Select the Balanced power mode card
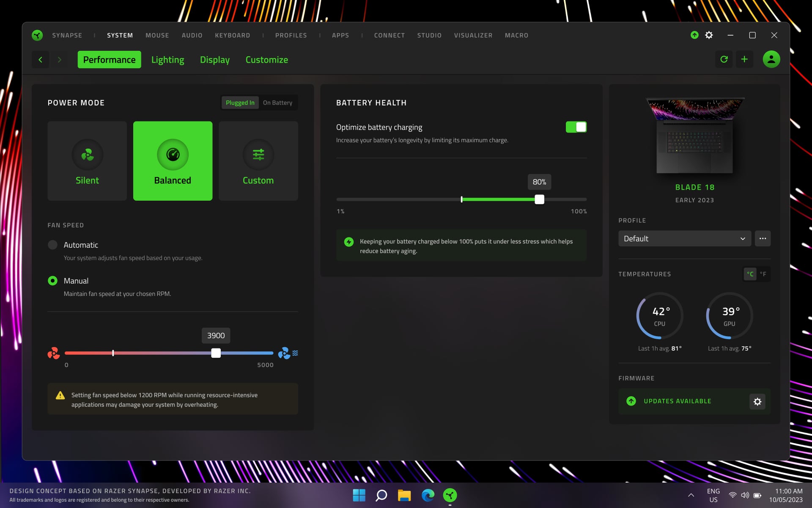The height and width of the screenshot is (508, 812). pos(173,161)
